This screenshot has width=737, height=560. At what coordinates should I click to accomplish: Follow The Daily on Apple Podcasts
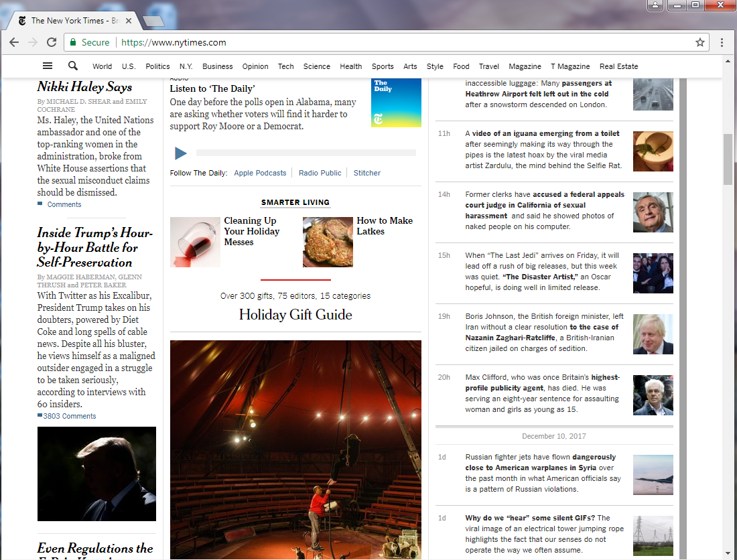click(x=260, y=173)
